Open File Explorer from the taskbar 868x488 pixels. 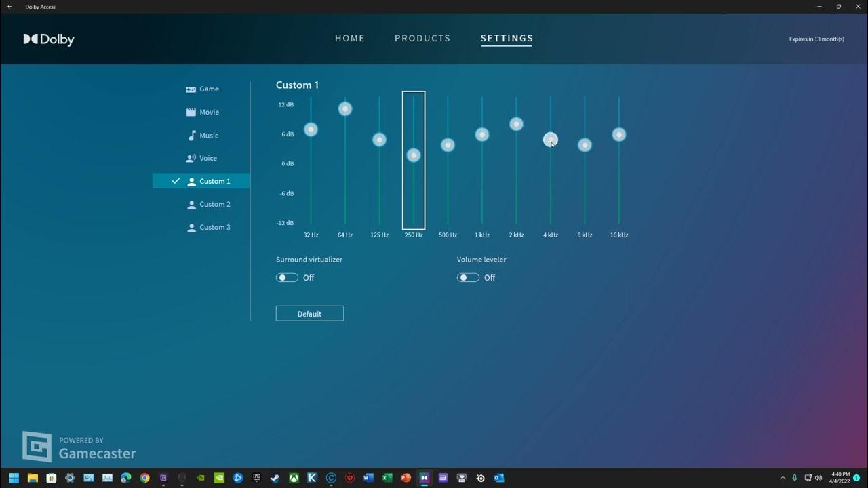click(33, 478)
